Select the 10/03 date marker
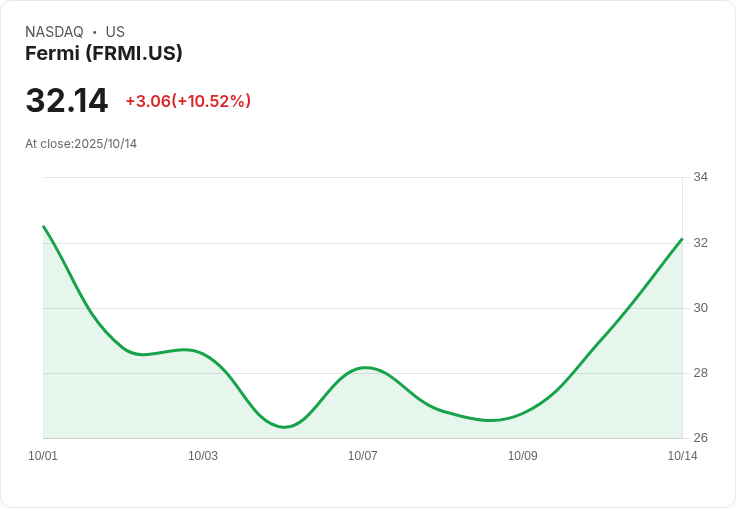Screen dimensions: 736x508 click(203, 456)
